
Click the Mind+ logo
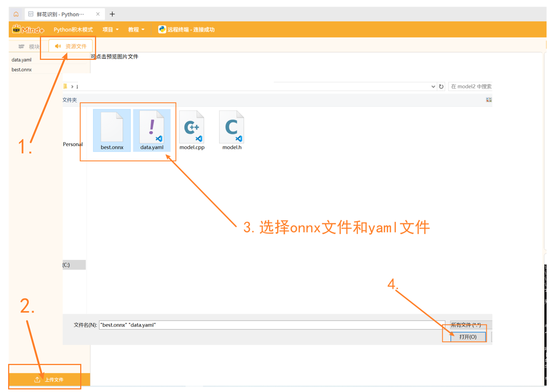(28, 30)
